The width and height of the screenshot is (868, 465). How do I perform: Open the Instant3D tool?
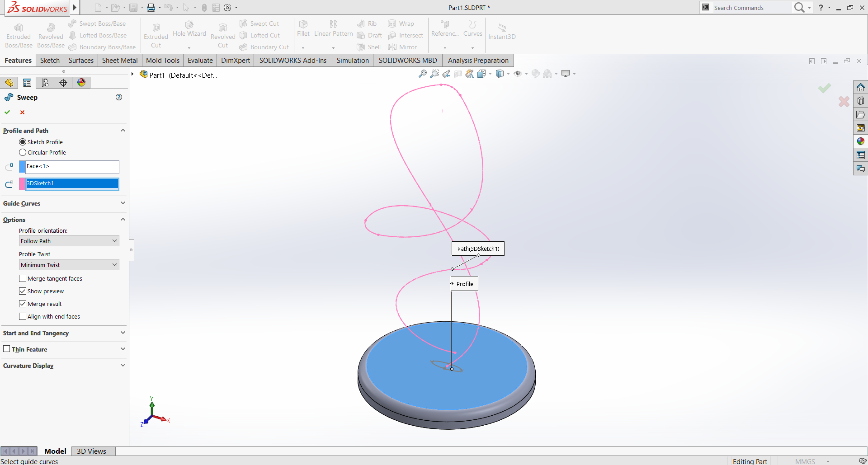pyautogui.click(x=501, y=32)
